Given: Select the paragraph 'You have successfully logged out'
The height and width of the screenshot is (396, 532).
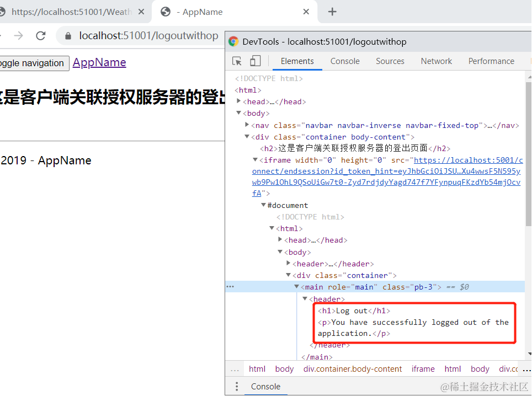Looking at the screenshot, I should 413,328.
